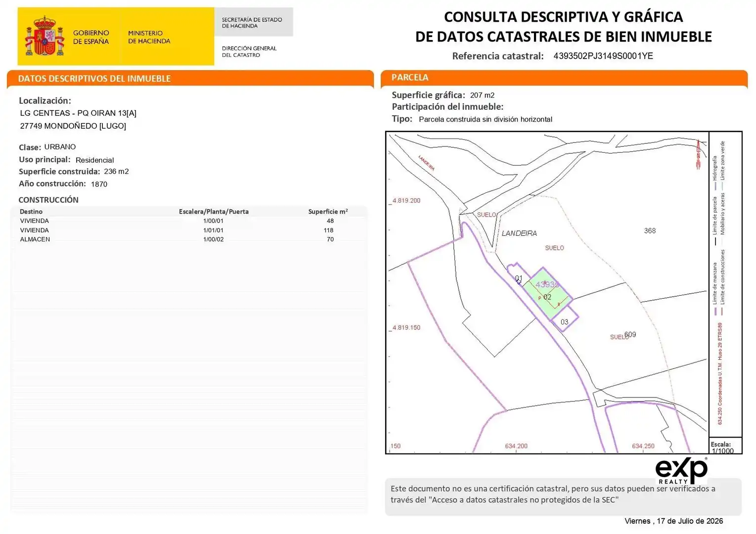Image resolution: width=756 pixels, height=534 pixels.
Task: Select the 'URBANO' value
Action: coord(60,147)
